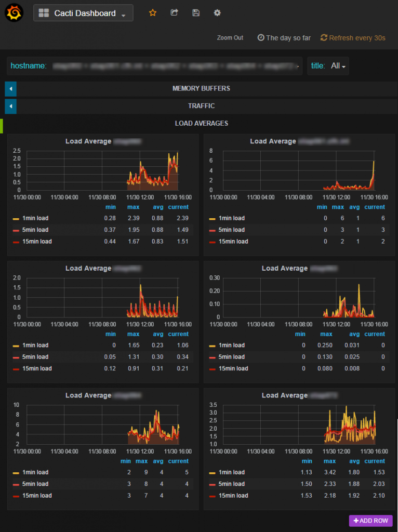This screenshot has height=532, width=398.
Task: Open the title All variable dropdown
Action: (x=328, y=66)
